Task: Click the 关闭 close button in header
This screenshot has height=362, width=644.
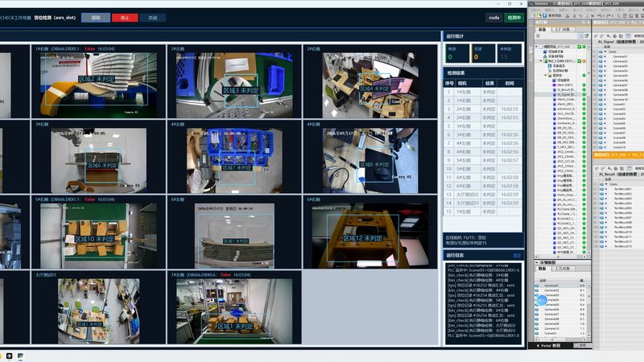Action: 153,18
